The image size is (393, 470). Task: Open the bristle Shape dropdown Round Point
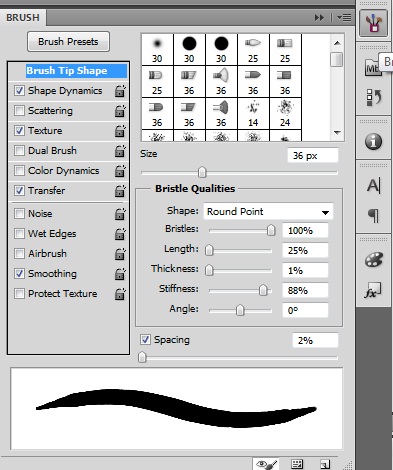tap(268, 211)
